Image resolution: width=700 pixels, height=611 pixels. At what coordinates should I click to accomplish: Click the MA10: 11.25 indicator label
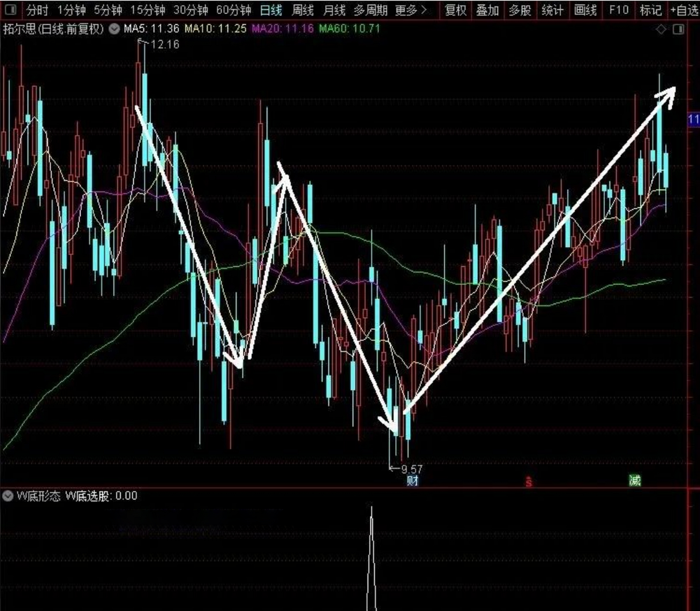[x=216, y=29]
